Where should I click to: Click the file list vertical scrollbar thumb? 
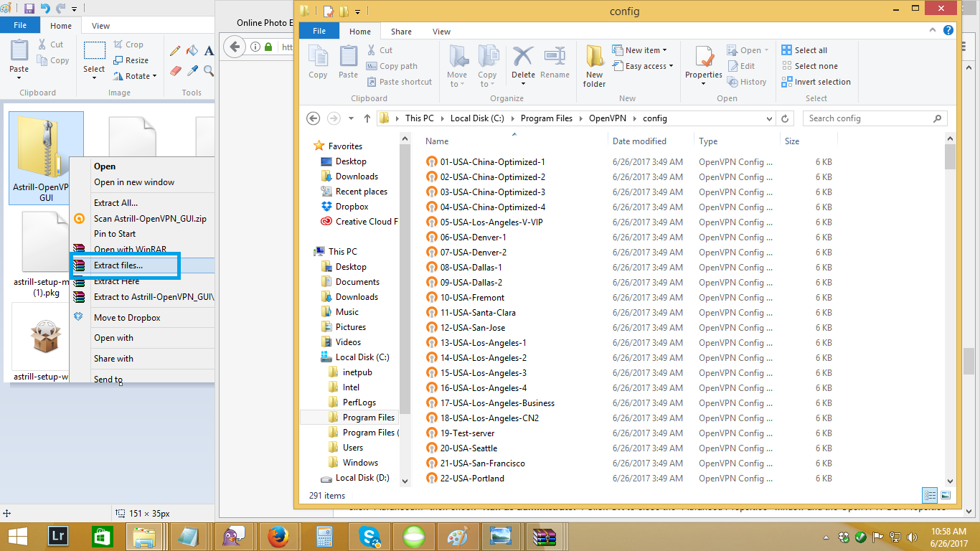click(950, 157)
